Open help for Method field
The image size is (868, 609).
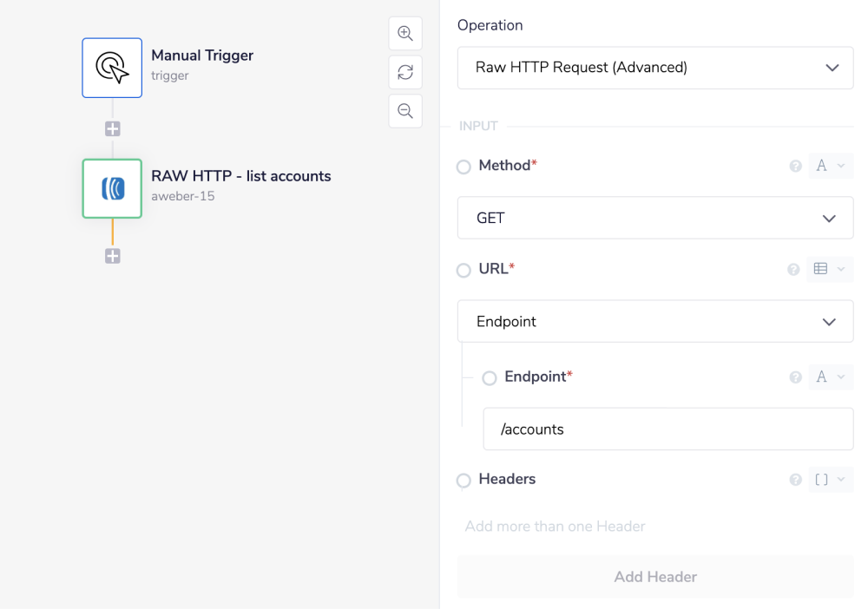[795, 167]
